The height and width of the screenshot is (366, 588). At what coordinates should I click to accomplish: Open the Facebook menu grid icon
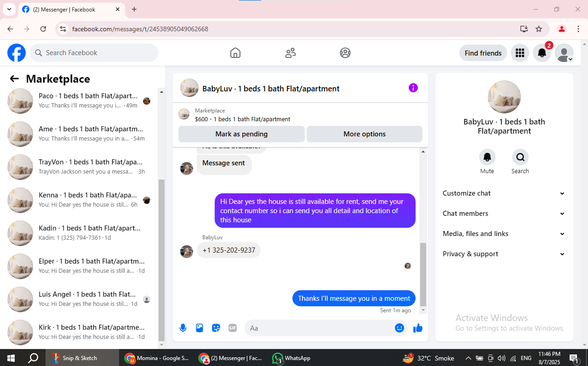click(520, 53)
